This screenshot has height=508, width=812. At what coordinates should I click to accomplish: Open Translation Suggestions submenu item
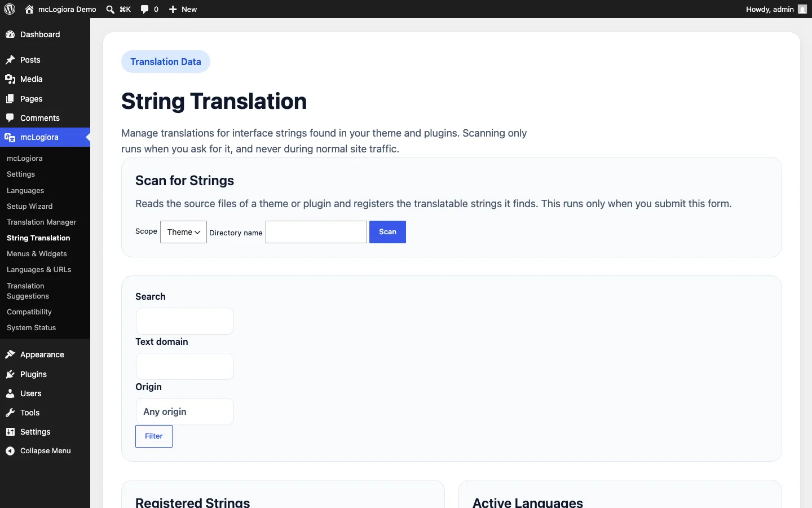(28, 291)
